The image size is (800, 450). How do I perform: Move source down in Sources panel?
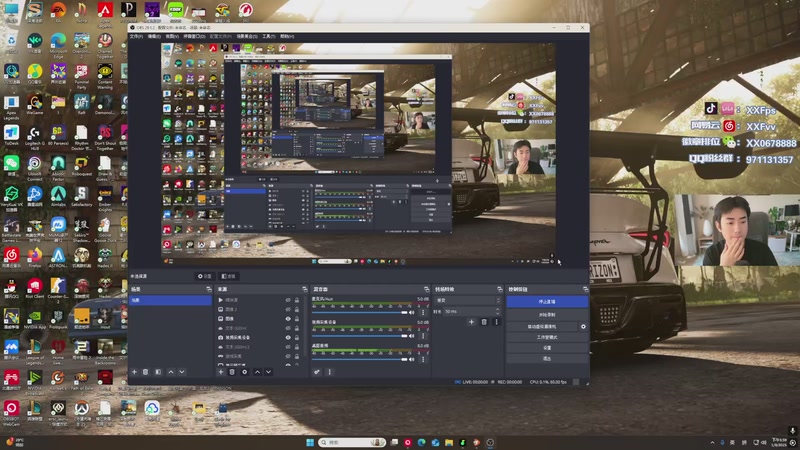click(268, 372)
